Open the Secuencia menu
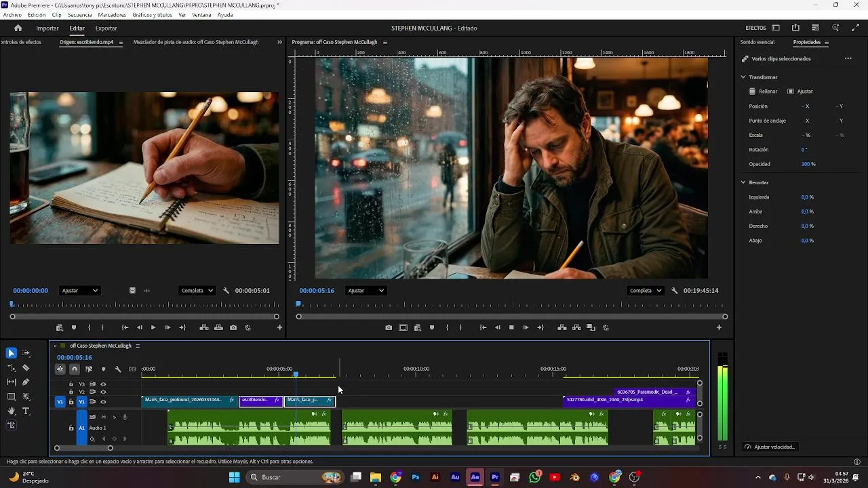868x488 pixels. 79,15
